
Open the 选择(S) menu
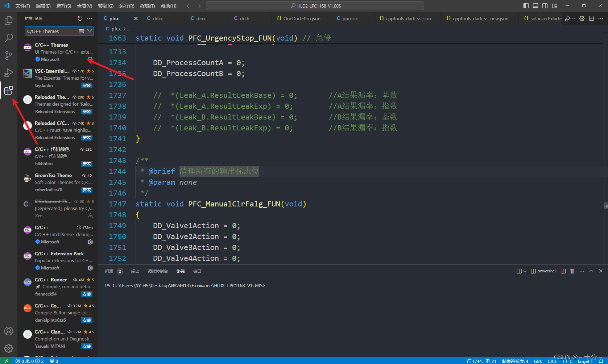tap(64, 6)
